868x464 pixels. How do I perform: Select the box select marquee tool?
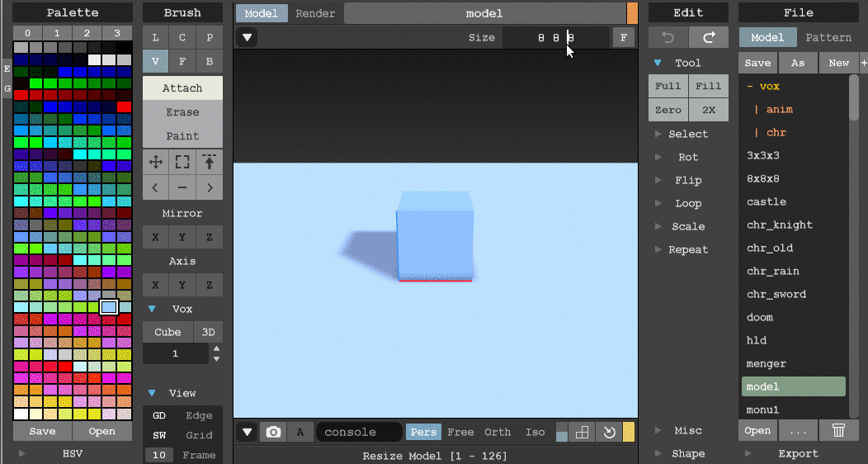pos(182,162)
